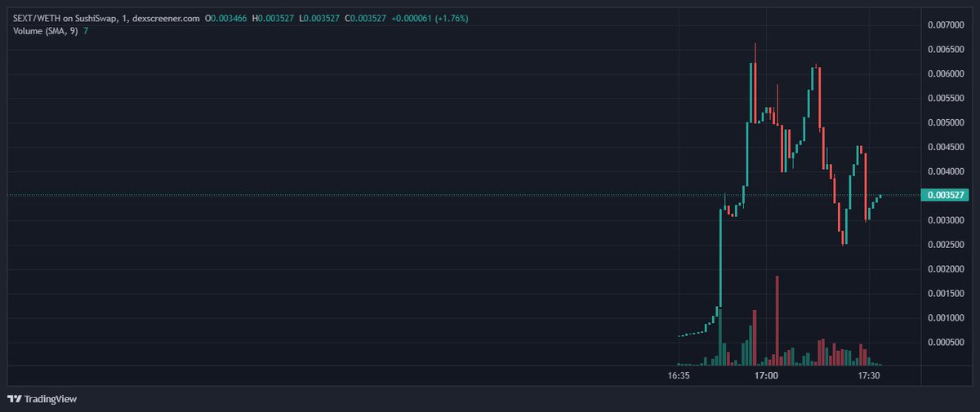Click the 0.006000 price axis label

coord(947,74)
